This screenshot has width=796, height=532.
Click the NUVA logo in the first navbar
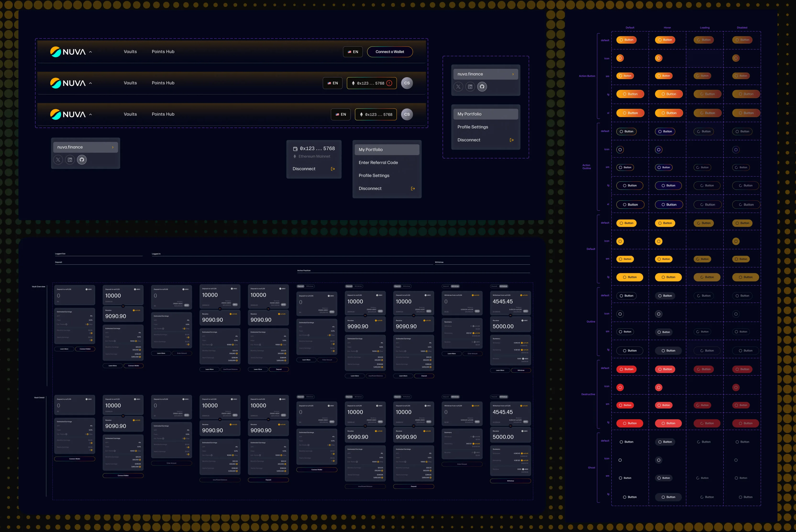68,52
